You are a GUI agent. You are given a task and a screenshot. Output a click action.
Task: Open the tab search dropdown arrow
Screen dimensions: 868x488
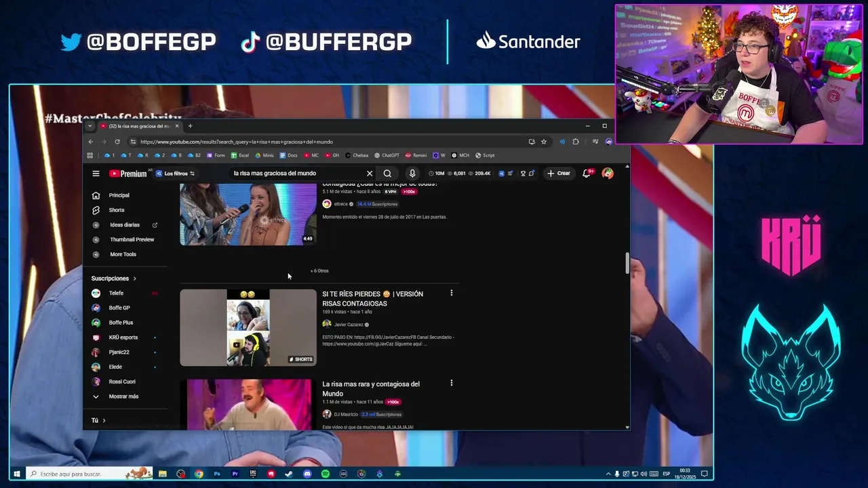[x=90, y=126]
